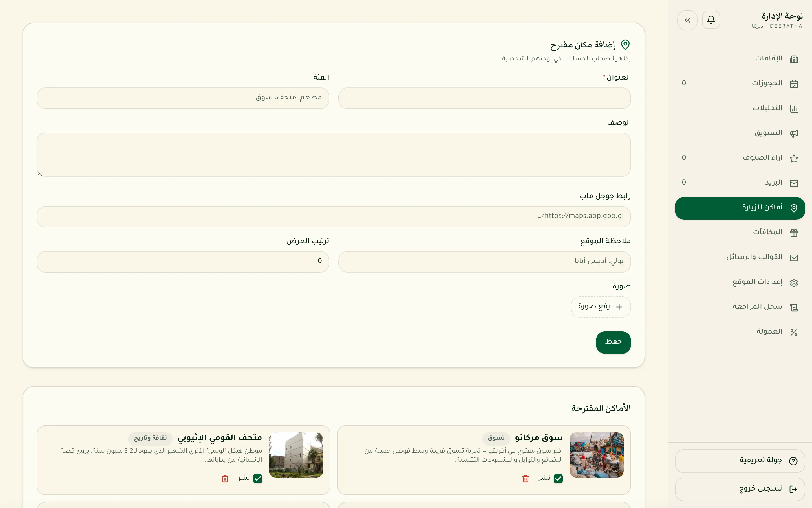This screenshot has height=508, width=812.
Task: Click the البريد count badge 0
Action: tap(684, 182)
